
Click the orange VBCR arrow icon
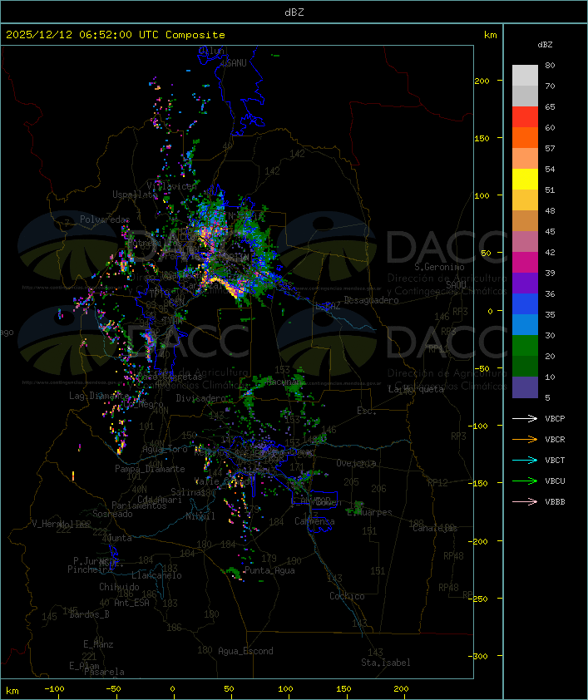[525, 439]
